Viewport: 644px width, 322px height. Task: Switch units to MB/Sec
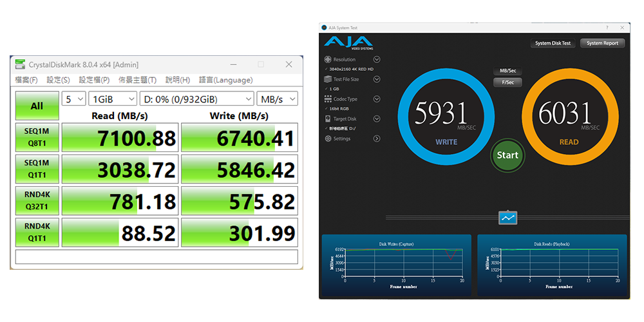point(507,71)
